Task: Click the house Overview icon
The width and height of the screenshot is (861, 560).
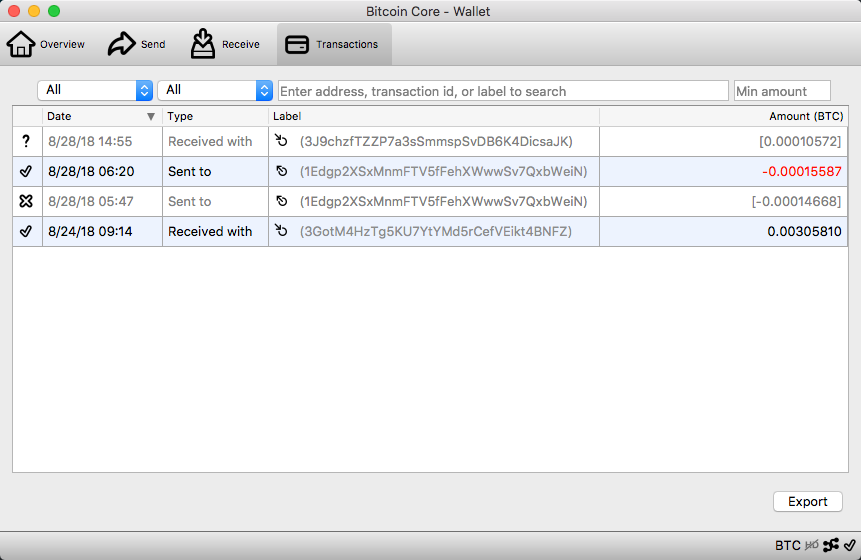Action: click(21, 44)
